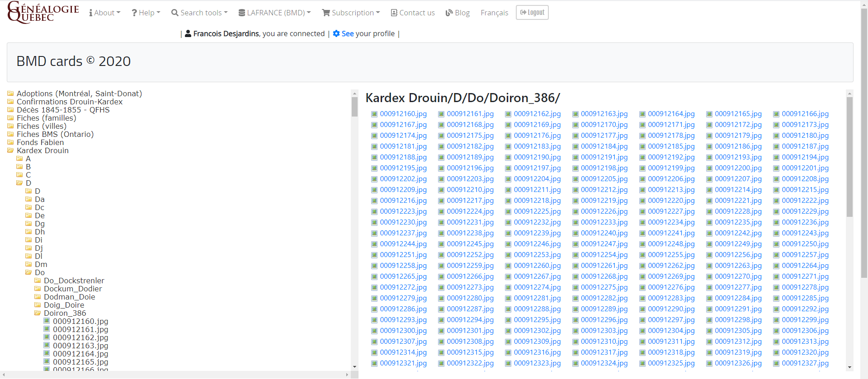Click image icon for 000912235.jpg
Image resolution: width=868 pixels, height=379 pixels.
point(709,223)
